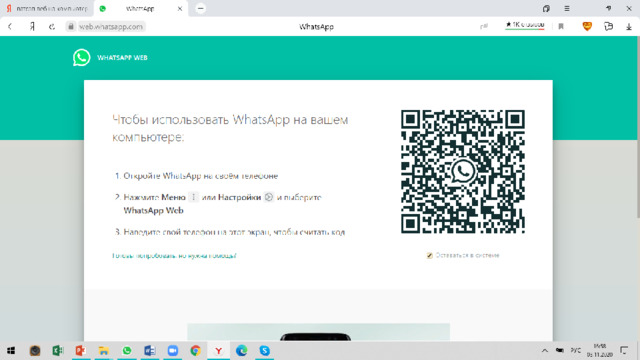Image resolution: width=640 pixels, height=360 pixels.
Task: Click the Yandex home icon in toolbar
Action: [x=32, y=27]
